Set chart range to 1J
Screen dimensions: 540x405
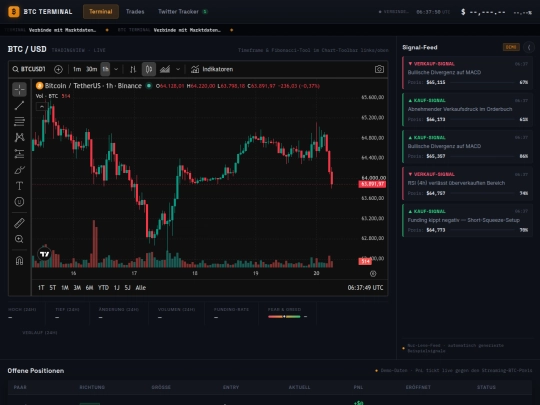click(x=117, y=288)
